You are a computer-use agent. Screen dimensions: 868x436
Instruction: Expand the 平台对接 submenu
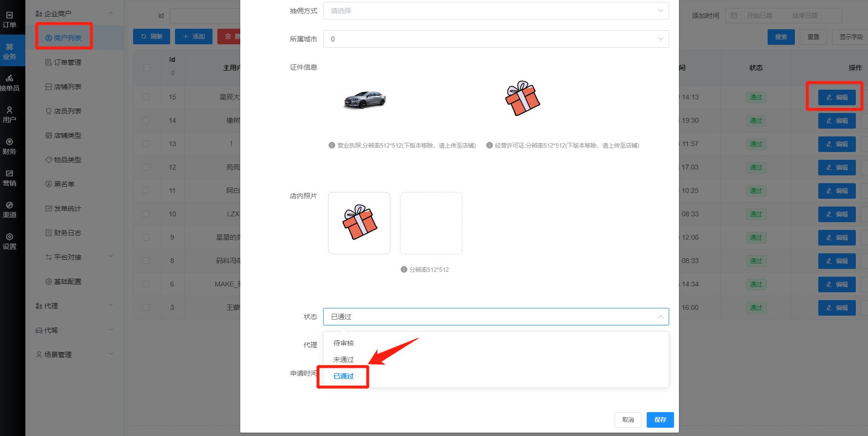pyautogui.click(x=78, y=257)
